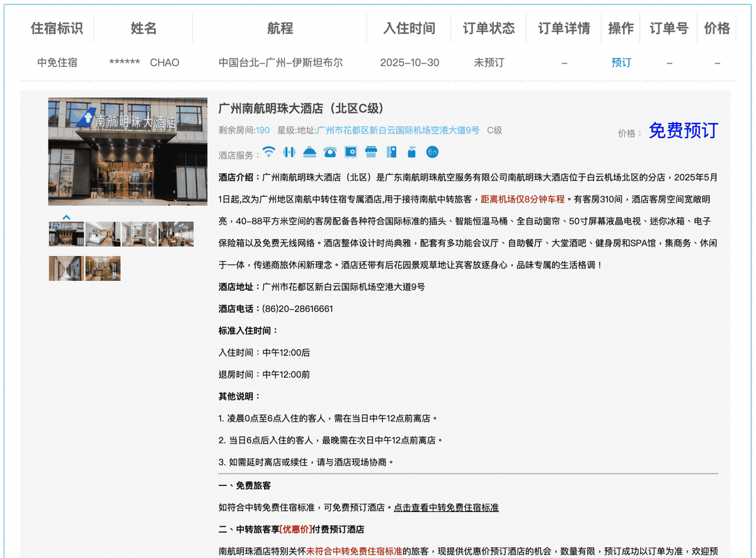Click the red 优惠价 text in heading
This screenshot has width=756, height=558.
[x=295, y=530]
